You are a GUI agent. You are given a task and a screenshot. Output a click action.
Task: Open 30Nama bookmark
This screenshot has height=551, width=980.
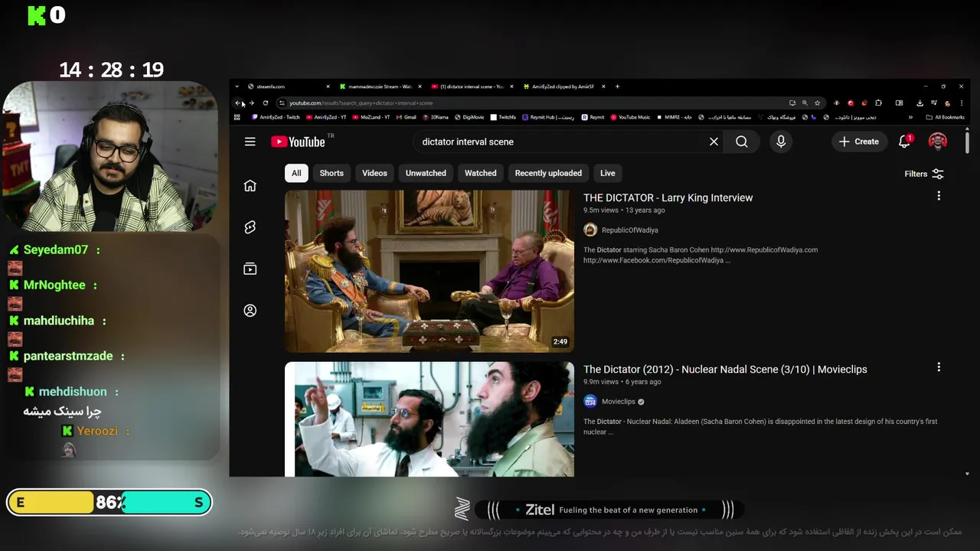(436, 117)
